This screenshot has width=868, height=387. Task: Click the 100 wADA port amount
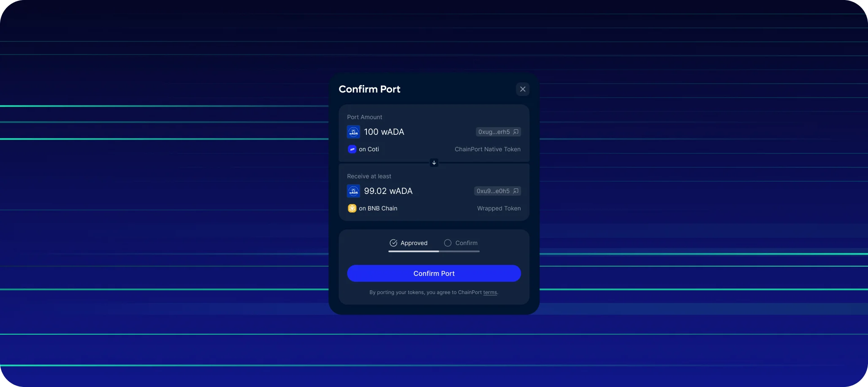pos(384,132)
